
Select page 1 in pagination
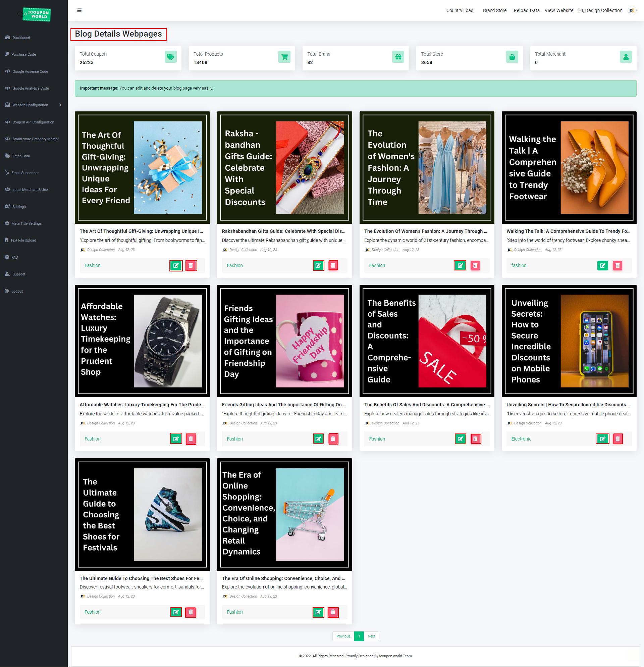pos(359,636)
